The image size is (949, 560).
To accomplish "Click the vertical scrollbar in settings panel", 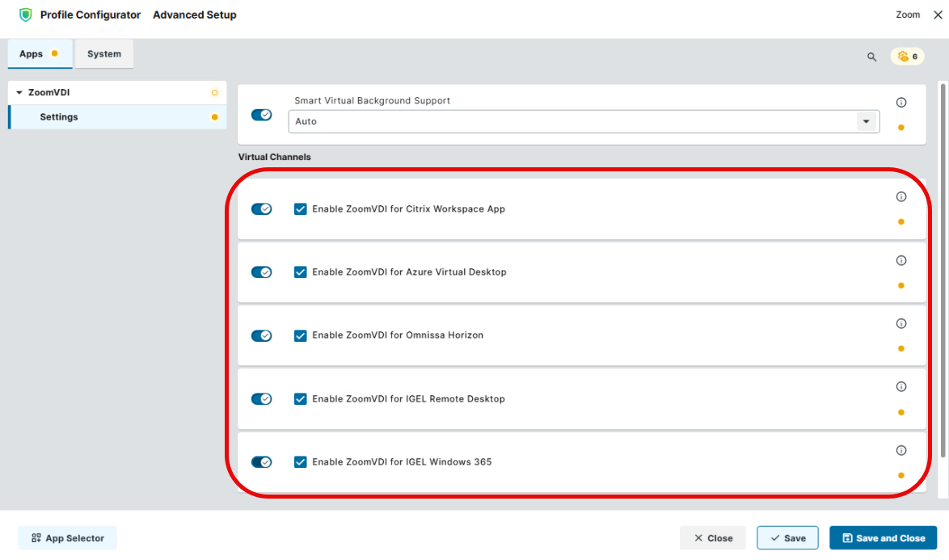I will (x=943, y=267).
